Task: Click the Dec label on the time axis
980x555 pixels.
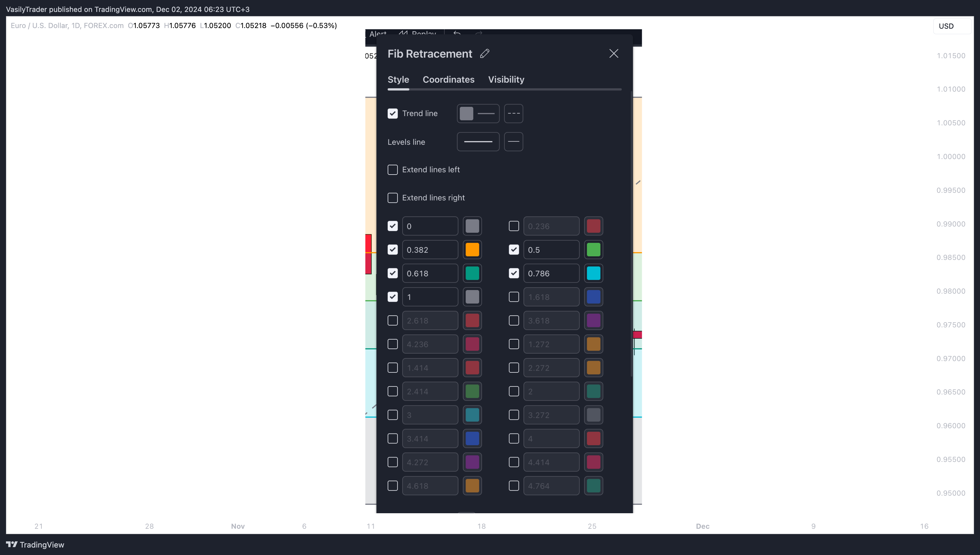Action: [x=702, y=526]
